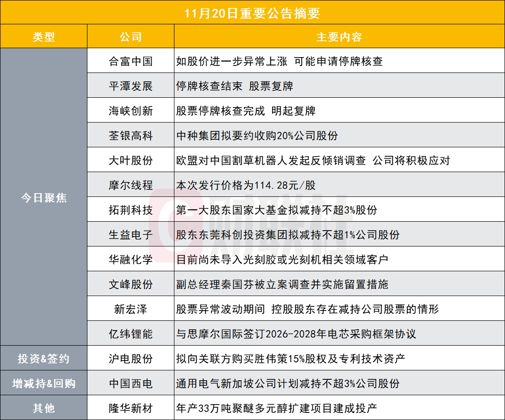Click text '如股价进一步异常上涨 可能申请停牌核查'

coord(280,61)
